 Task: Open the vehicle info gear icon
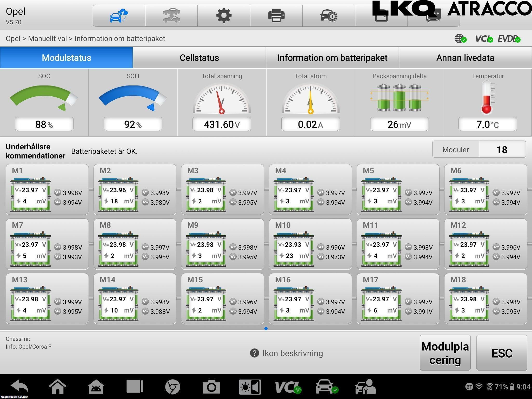click(329, 16)
